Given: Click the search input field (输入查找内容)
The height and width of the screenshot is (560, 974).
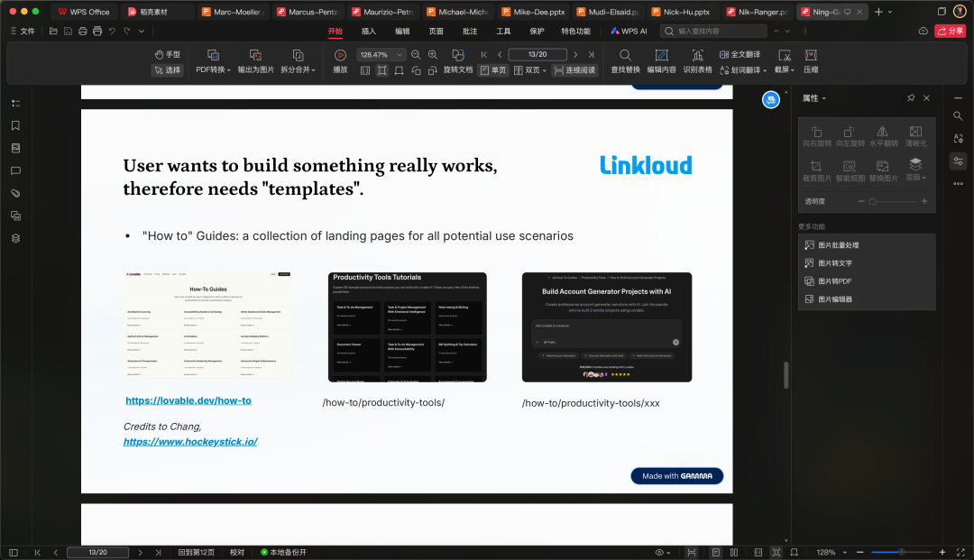Looking at the screenshot, I should tap(714, 31).
